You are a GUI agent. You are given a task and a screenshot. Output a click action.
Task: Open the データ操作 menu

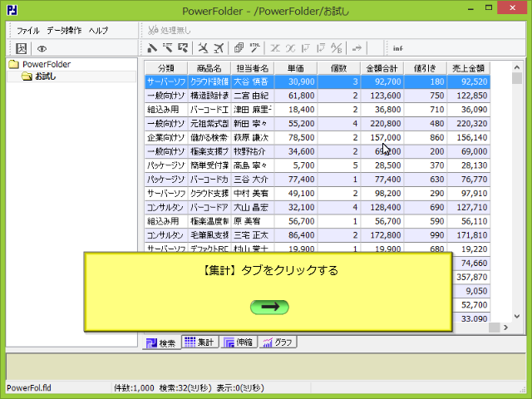64,31
